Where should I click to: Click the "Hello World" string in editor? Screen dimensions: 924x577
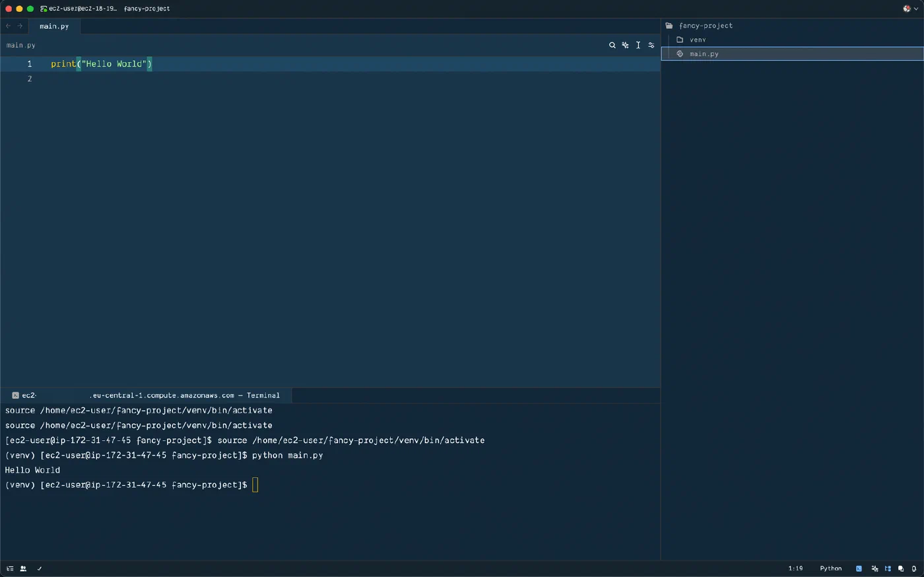pyautogui.click(x=114, y=64)
